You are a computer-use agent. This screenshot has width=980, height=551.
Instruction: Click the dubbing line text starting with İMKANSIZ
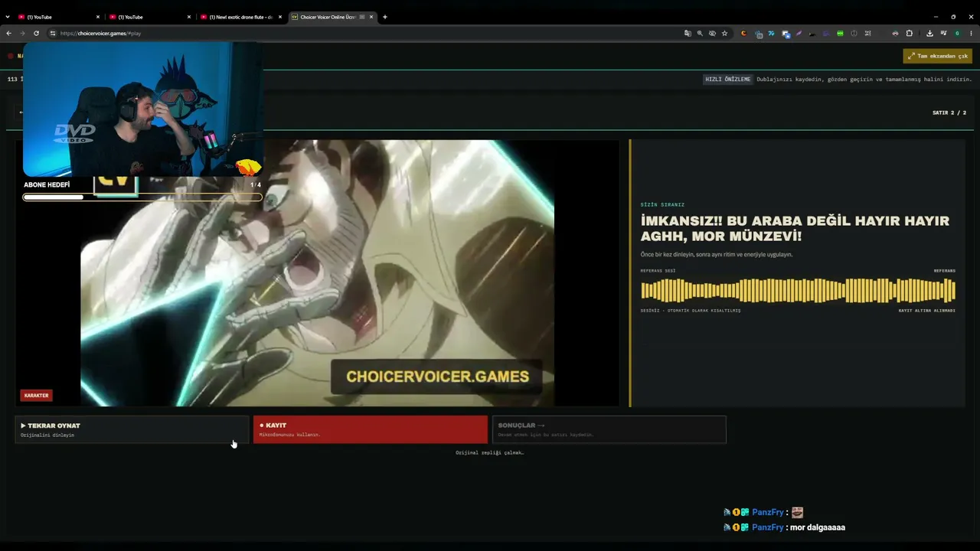[795, 229]
